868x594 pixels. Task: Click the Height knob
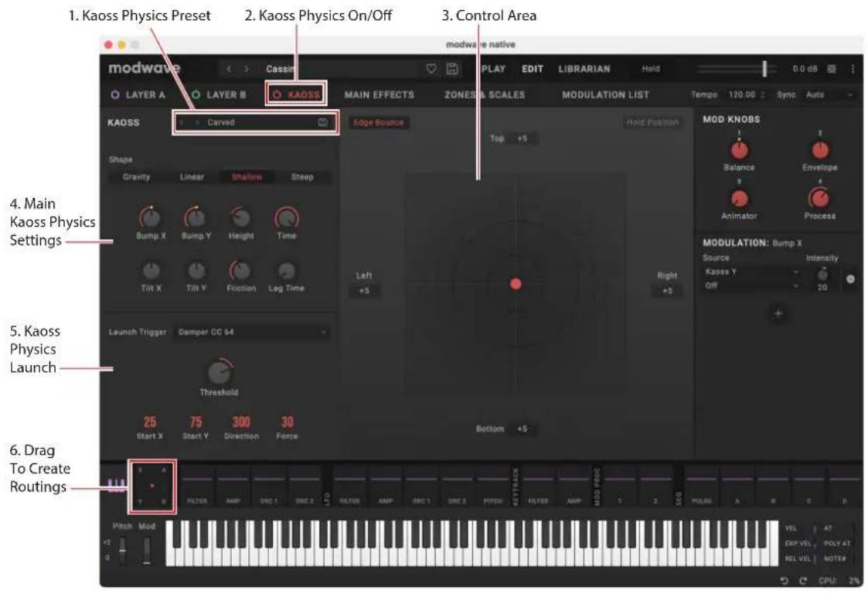click(x=241, y=218)
